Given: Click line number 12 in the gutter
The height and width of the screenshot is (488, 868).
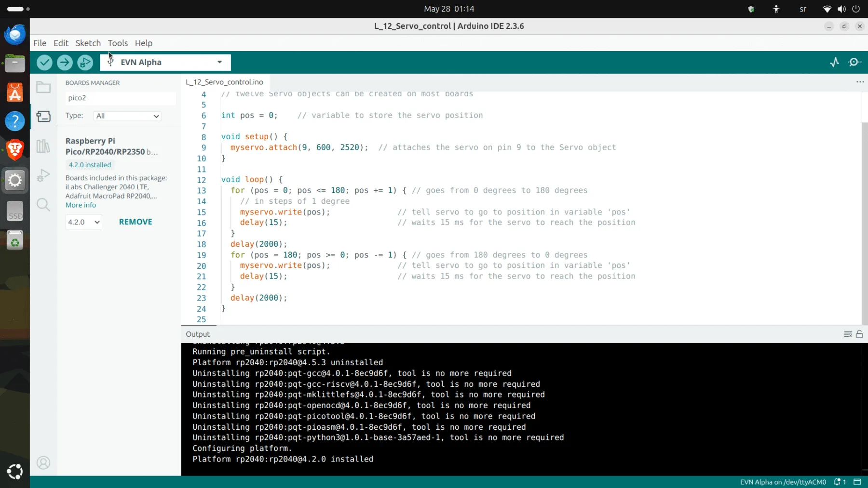Looking at the screenshot, I should coord(202,180).
